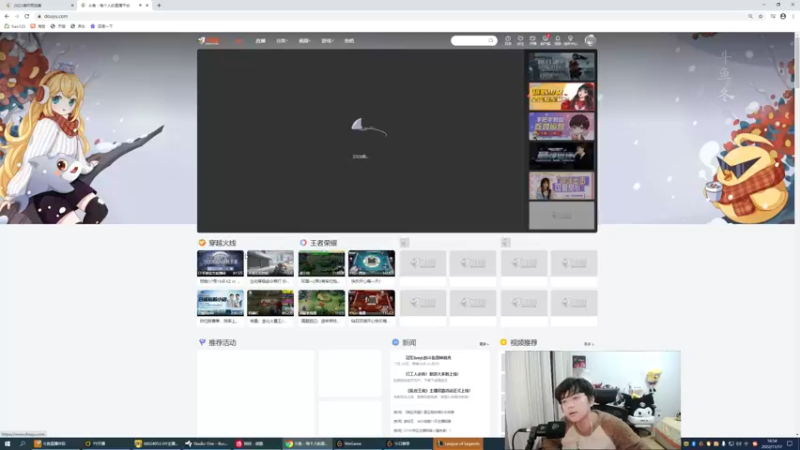Open the 视频推荐 section heading
The height and width of the screenshot is (450, 800).
pos(523,342)
